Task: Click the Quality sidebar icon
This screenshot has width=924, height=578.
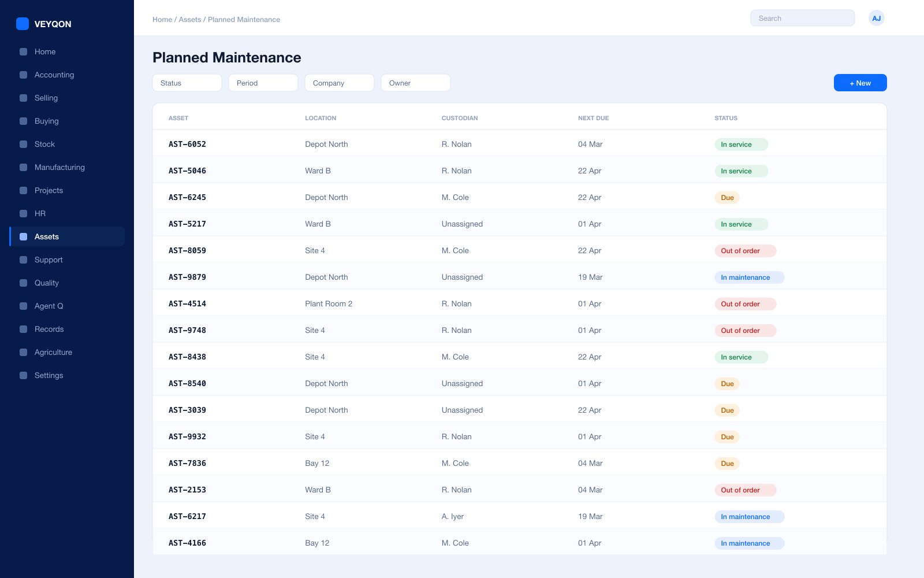Action: 24,283
